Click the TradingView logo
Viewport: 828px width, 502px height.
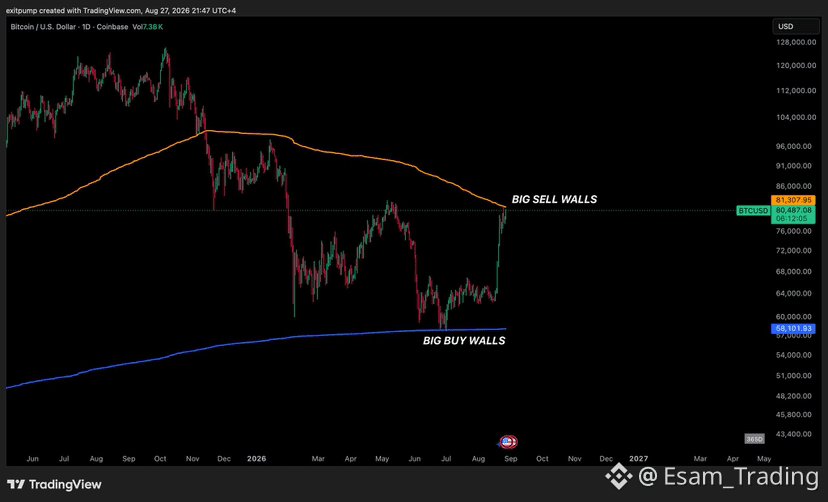tap(54, 484)
